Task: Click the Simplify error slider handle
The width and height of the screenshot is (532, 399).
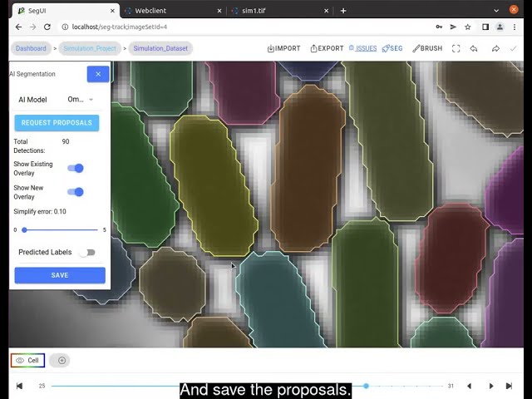Action: click(24, 230)
